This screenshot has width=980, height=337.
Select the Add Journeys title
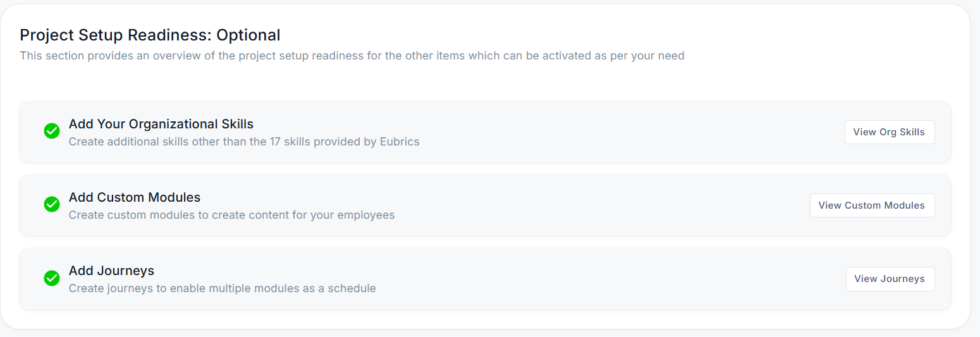[x=111, y=271]
